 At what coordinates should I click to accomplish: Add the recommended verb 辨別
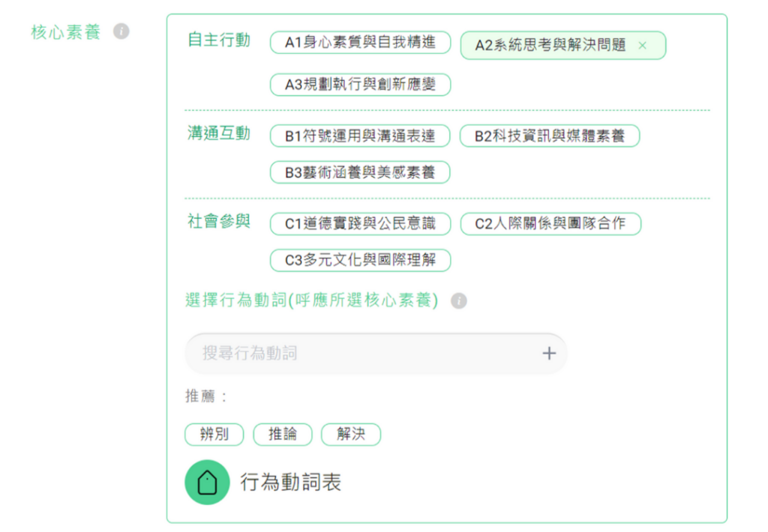[x=214, y=434]
